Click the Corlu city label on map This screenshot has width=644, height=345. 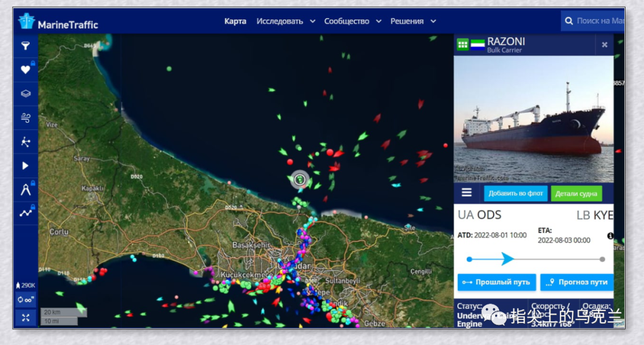click(58, 232)
